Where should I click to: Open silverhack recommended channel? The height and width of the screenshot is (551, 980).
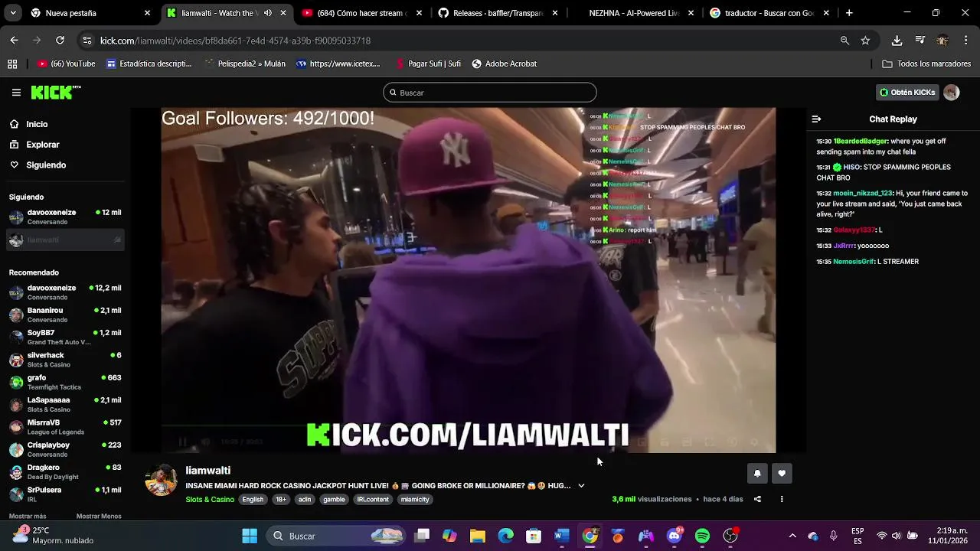66,360
